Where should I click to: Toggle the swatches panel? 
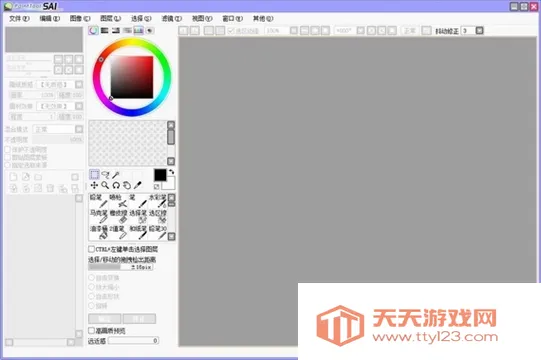click(138, 30)
